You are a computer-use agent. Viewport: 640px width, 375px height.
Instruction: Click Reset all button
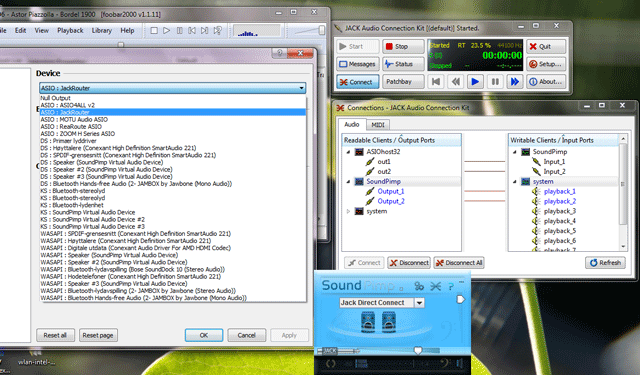55,335
